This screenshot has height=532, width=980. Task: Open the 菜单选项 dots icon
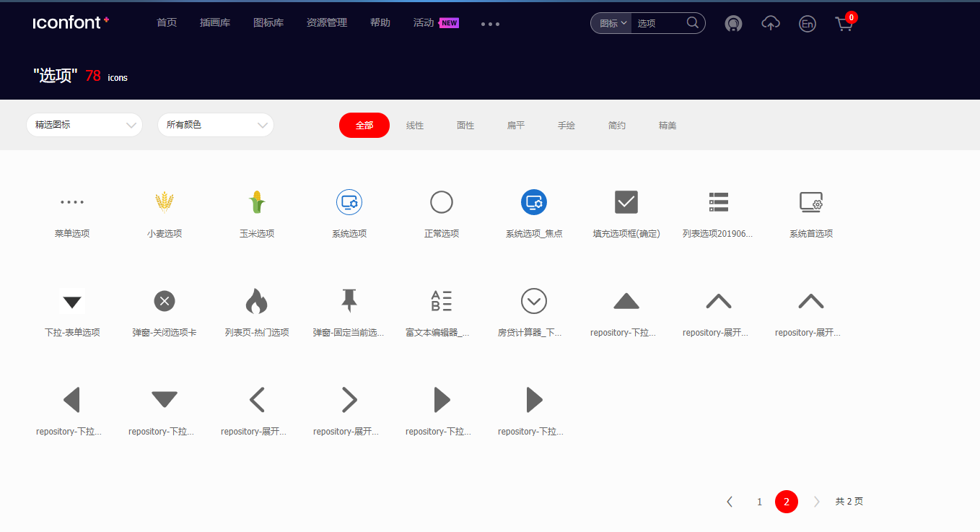[72, 202]
